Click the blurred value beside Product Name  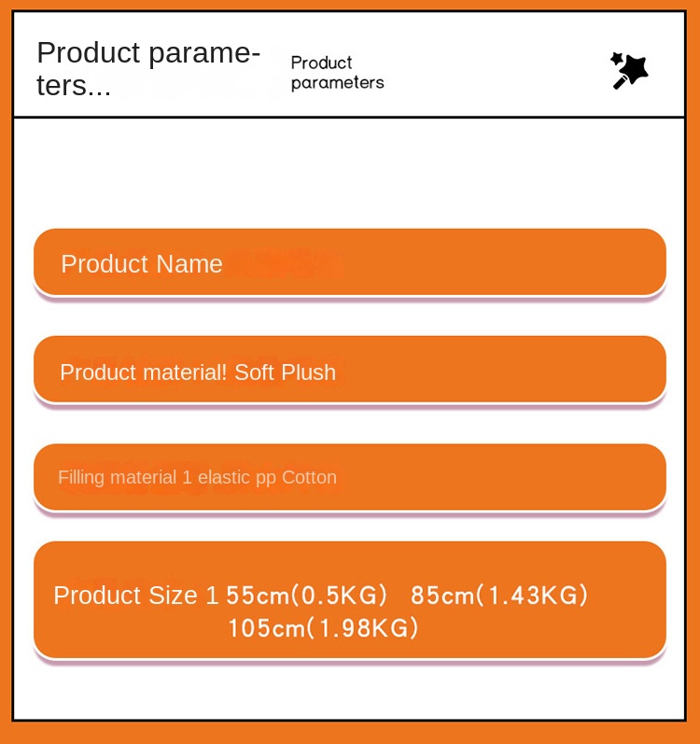(283, 264)
